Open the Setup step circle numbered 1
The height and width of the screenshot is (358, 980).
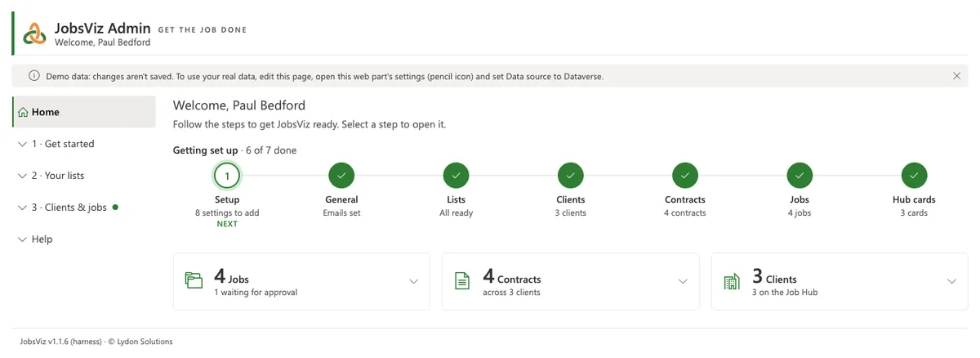pos(227,175)
